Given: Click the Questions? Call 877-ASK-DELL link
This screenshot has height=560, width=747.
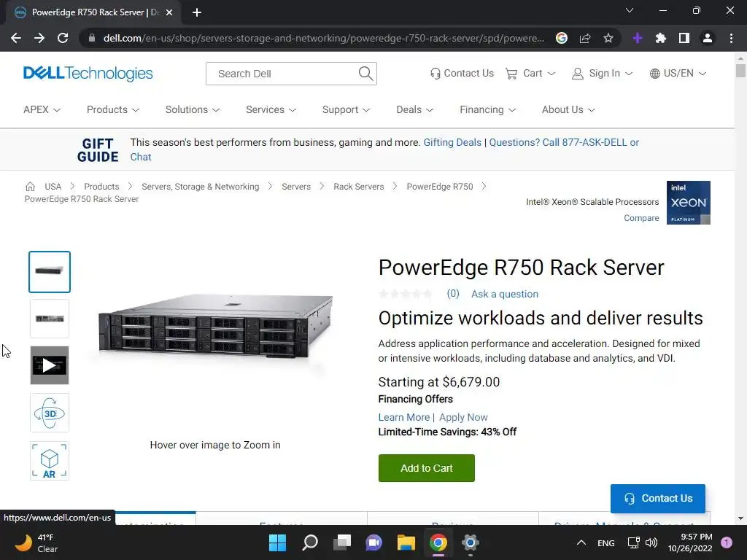Looking at the screenshot, I should click(558, 142).
